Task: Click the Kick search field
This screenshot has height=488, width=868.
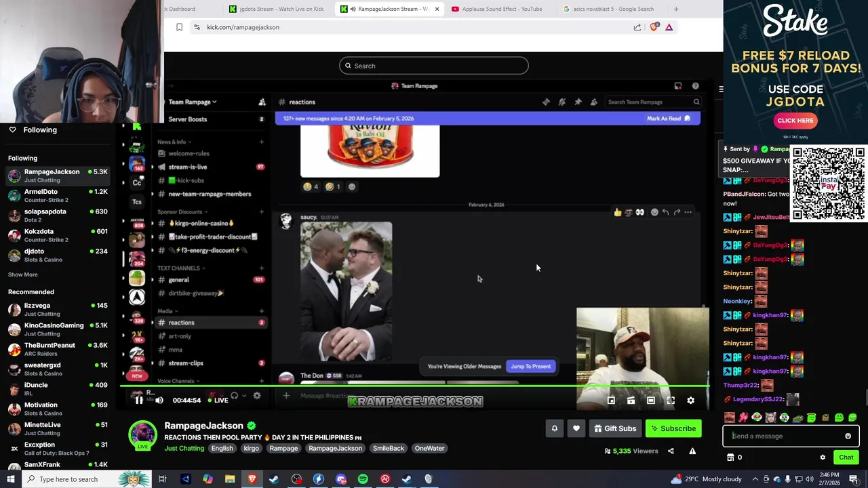Action: pos(434,66)
